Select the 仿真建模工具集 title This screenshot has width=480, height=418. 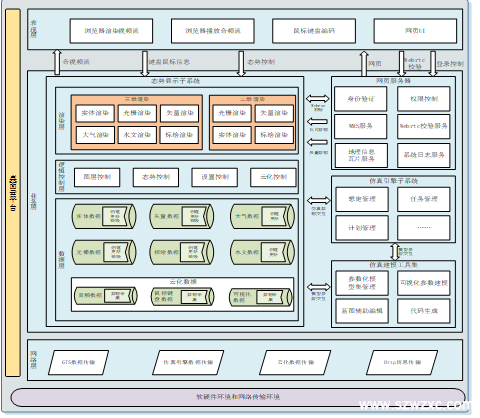point(393,265)
